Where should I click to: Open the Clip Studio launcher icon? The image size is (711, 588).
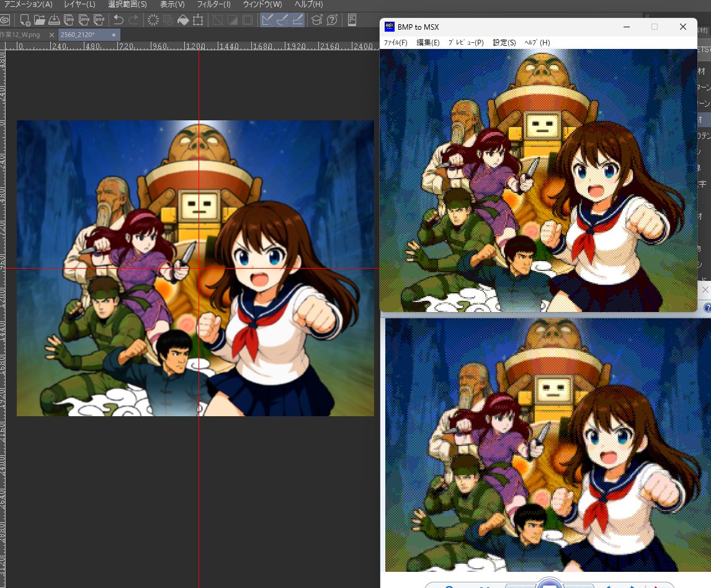point(4,20)
